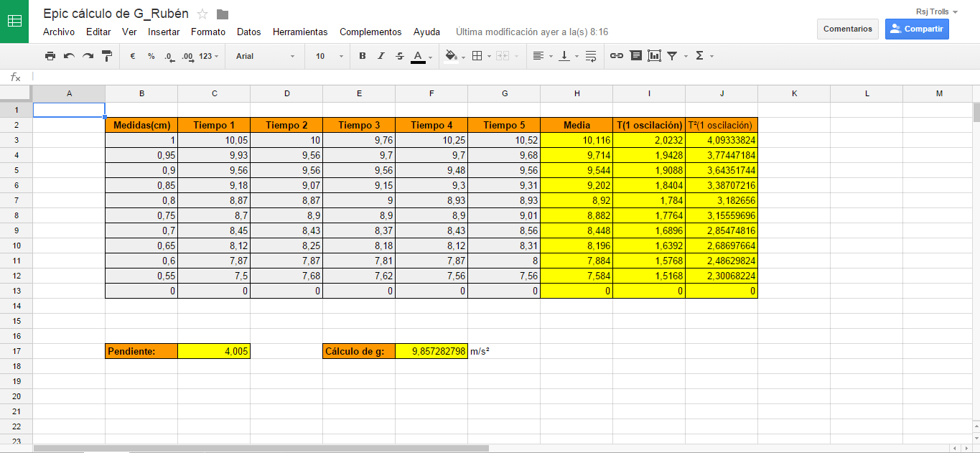Insert a chart using the chart icon
This screenshot has width=980, height=453.
[x=654, y=55]
